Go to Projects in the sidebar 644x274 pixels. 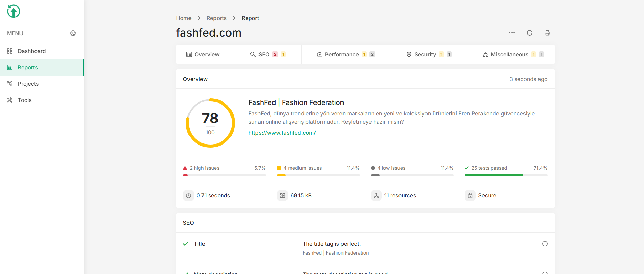pyautogui.click(x=42, y=84)
